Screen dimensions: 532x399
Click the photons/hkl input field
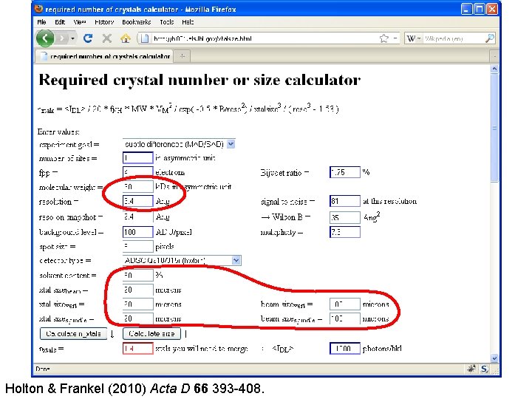345,349
